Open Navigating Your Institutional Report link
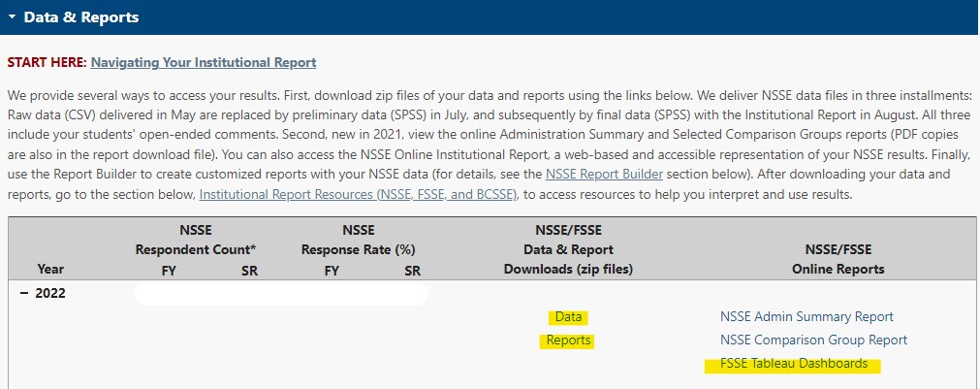Viewport: 980px width, 389px height. [204, 62]
